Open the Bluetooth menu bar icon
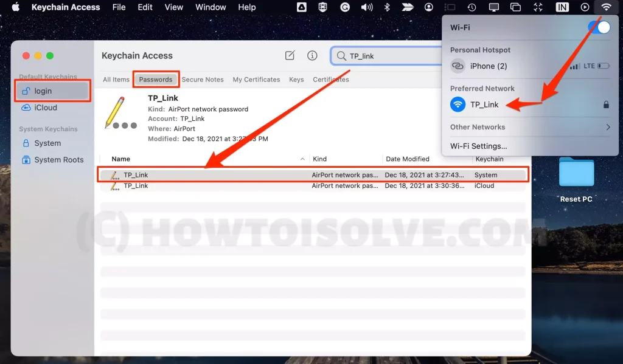 point(387,7)
